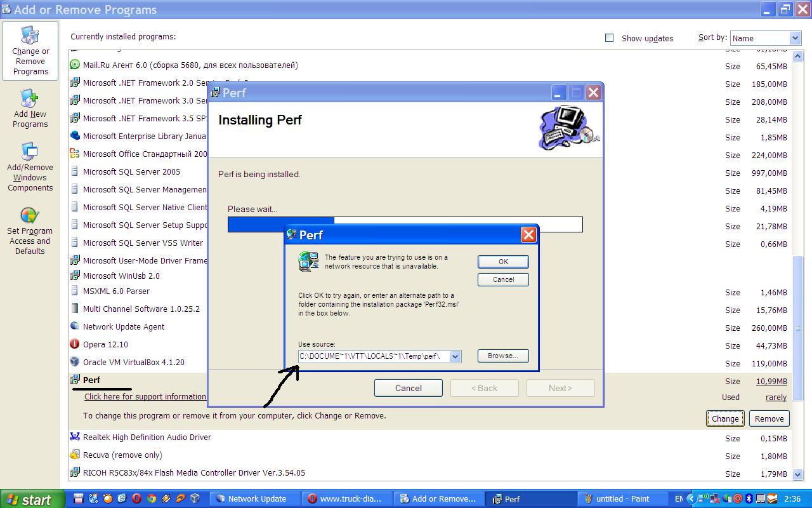This screenshot has height=508, width=812.
Task: Show hidden system tray icons
Action: pos(691,498)
